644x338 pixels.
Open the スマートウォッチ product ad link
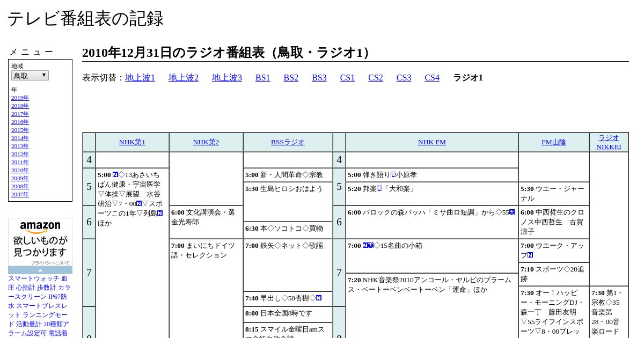coord(39,306)
